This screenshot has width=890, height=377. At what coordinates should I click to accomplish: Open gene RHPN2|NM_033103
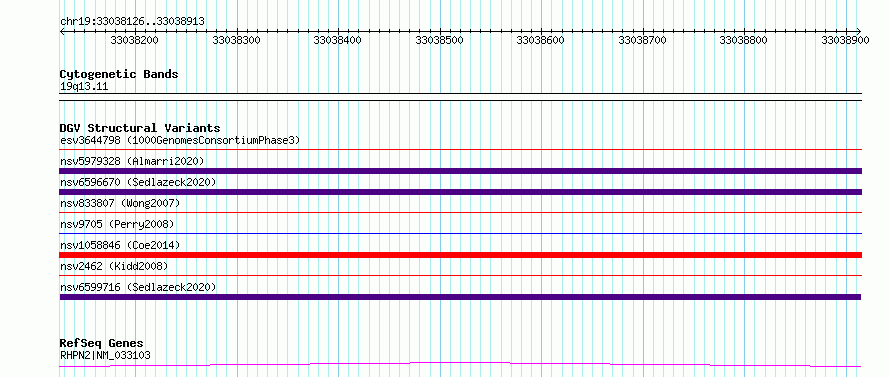[x=105, y=356]
